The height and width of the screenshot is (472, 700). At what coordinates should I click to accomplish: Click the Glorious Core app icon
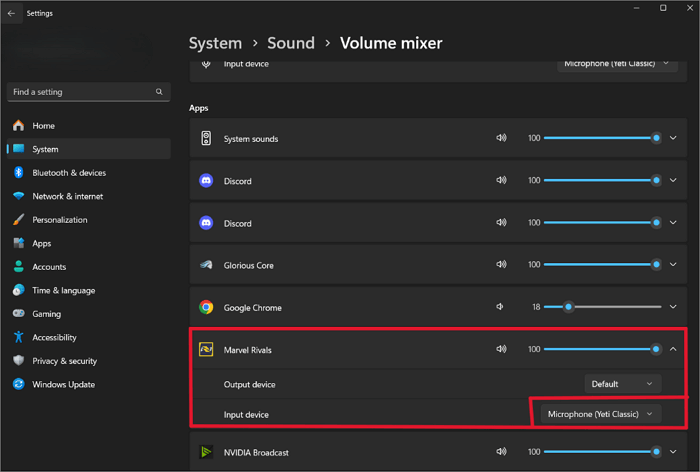click(x=206, y=265)
